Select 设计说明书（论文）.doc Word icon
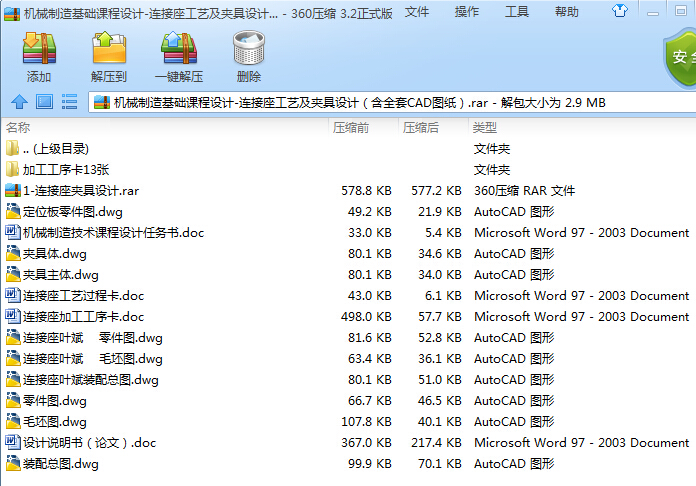This screenshot has width=696, height=486. coord(13,442)
